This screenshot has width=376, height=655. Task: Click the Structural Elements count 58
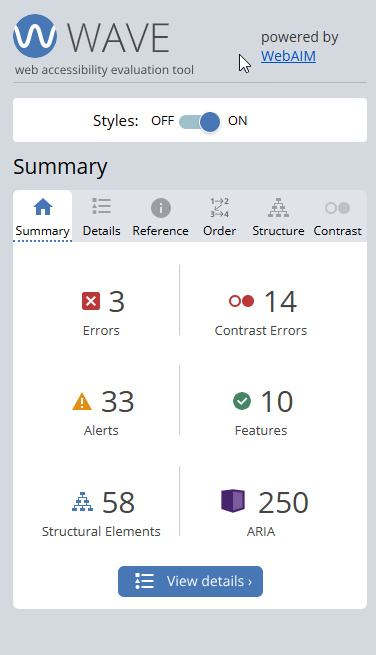[119, 502]
